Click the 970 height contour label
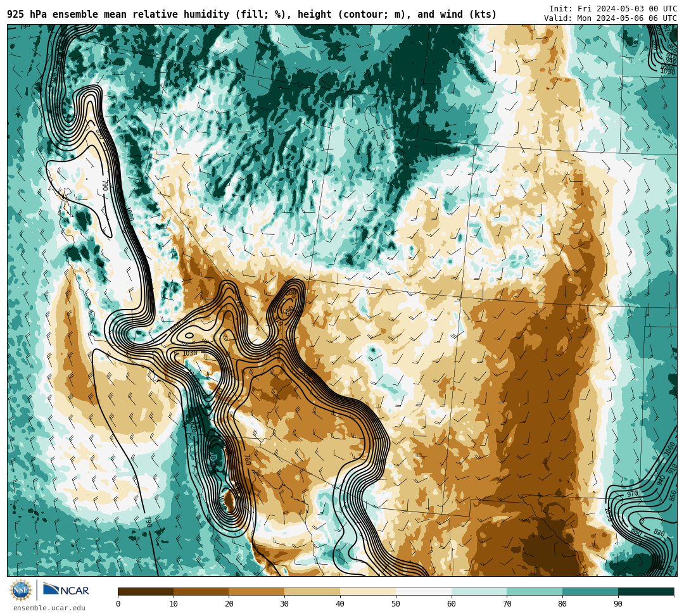Viewport: 684px width, 616px height. click(632, 494)
